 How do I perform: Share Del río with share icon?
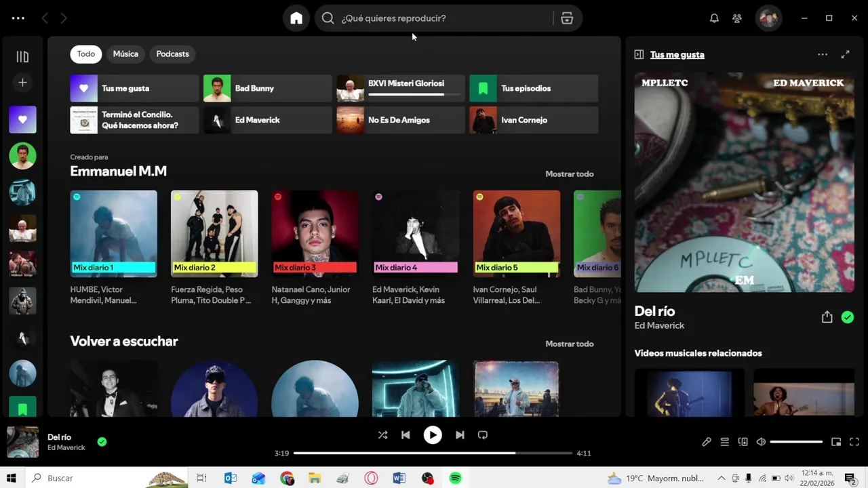827,317
